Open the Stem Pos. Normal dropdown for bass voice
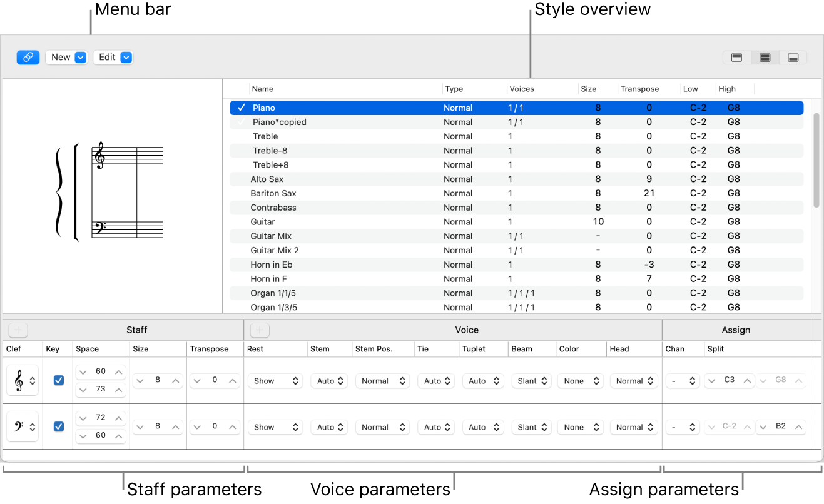Screen dimensions: 824x504 pos(383,427)
